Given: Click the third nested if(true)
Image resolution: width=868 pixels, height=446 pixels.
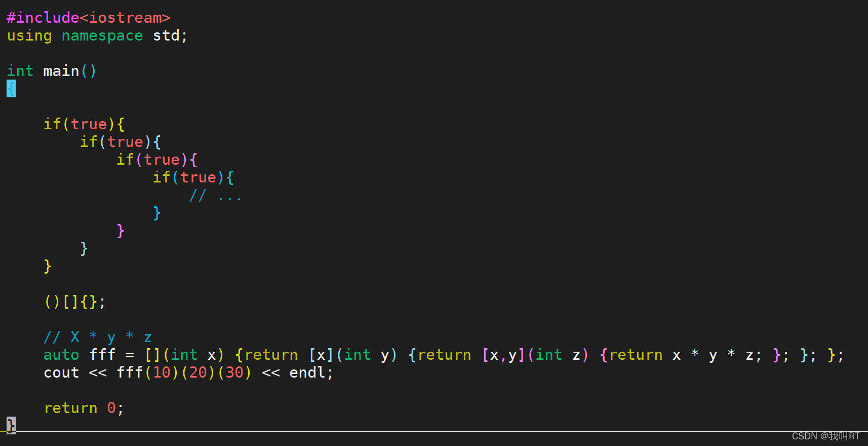Looking at the screenshot, I should [x=157, y=160].
